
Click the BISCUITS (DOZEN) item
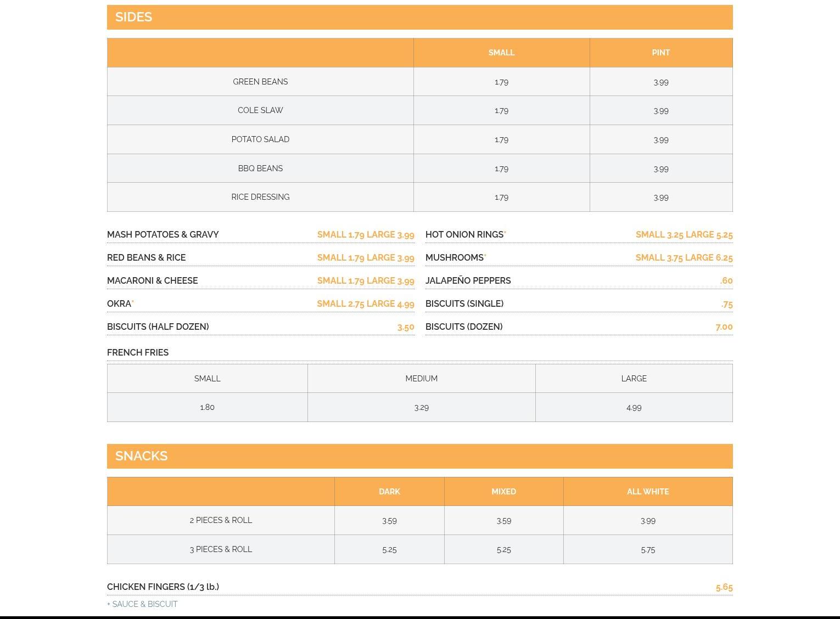point(464,327)
